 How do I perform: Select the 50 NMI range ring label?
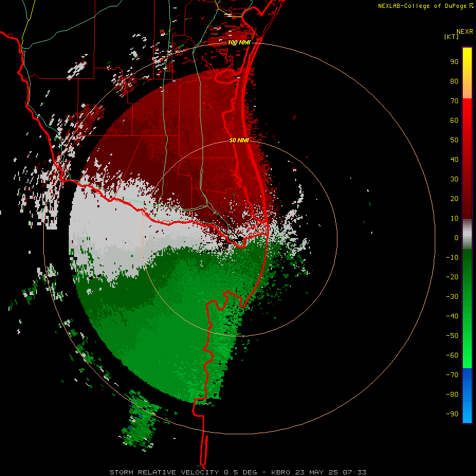(239, 140)
